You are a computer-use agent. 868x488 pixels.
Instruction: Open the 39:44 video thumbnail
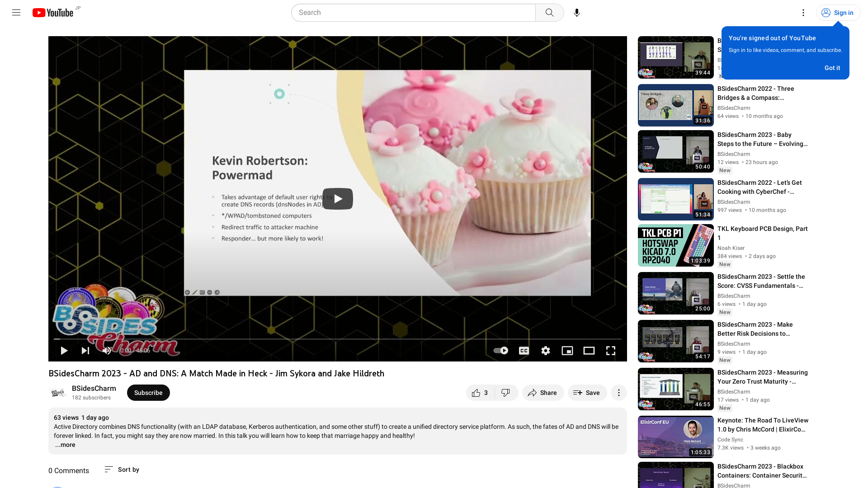coord(675,57)
